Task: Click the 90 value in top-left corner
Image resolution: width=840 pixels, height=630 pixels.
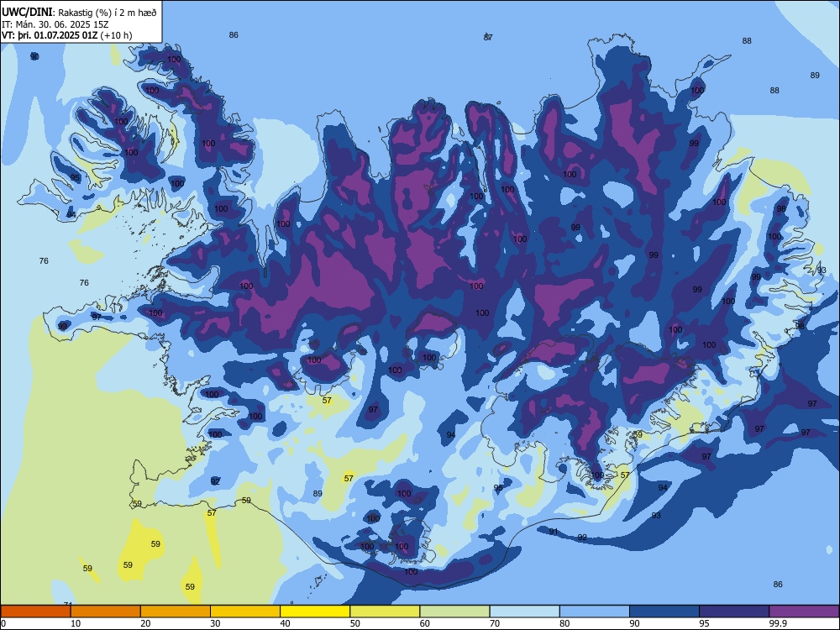Action: coord(34,56)
